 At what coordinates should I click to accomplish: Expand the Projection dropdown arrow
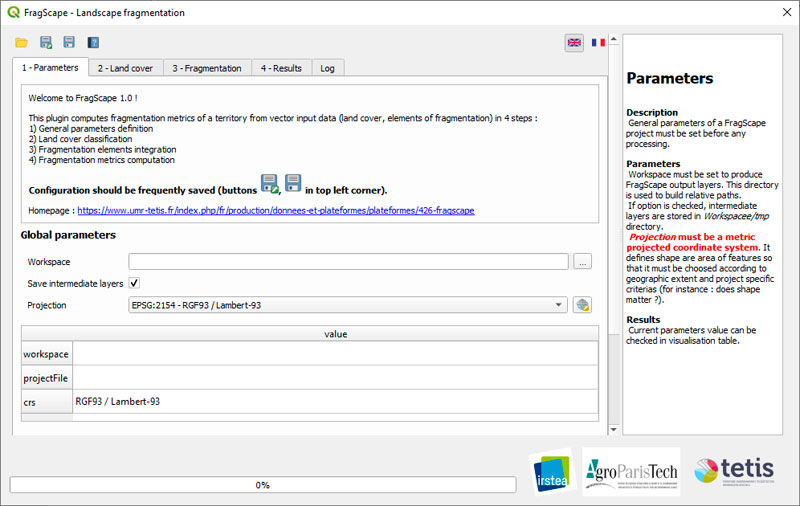point(559,305)
